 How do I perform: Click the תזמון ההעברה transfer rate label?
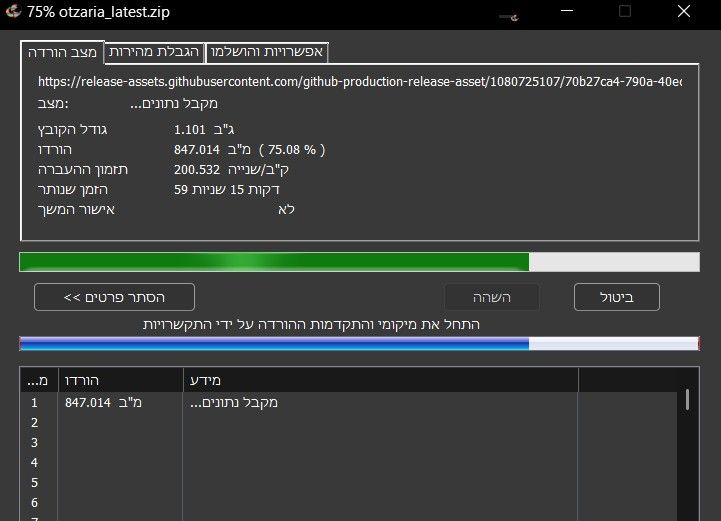pos(83,170)
